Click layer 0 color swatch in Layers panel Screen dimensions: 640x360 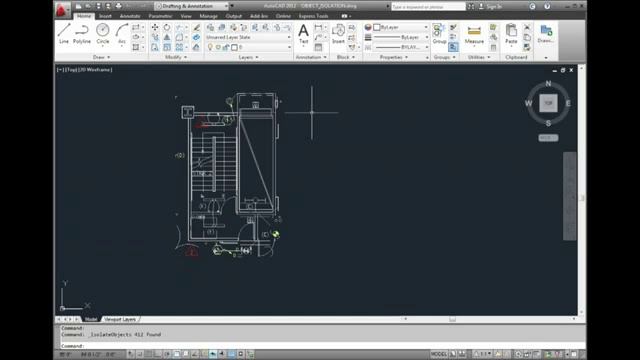click(x=234, y=47)
